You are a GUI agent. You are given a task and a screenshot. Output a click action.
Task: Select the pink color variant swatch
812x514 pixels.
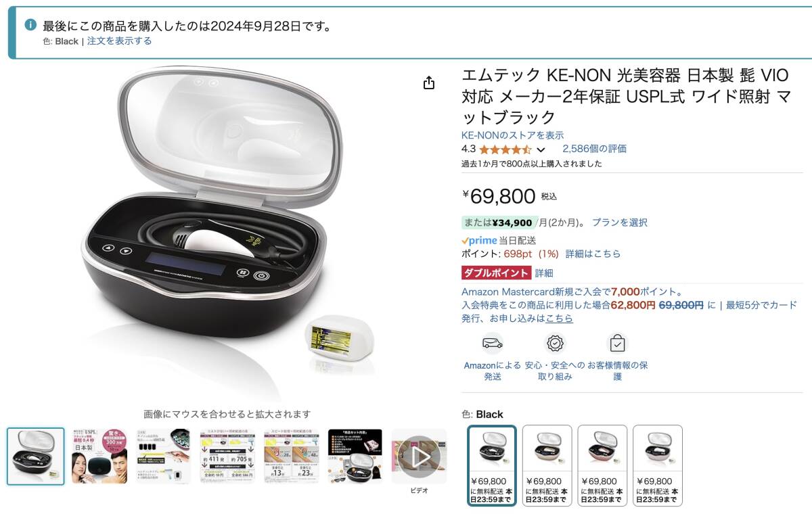point(602,465)
